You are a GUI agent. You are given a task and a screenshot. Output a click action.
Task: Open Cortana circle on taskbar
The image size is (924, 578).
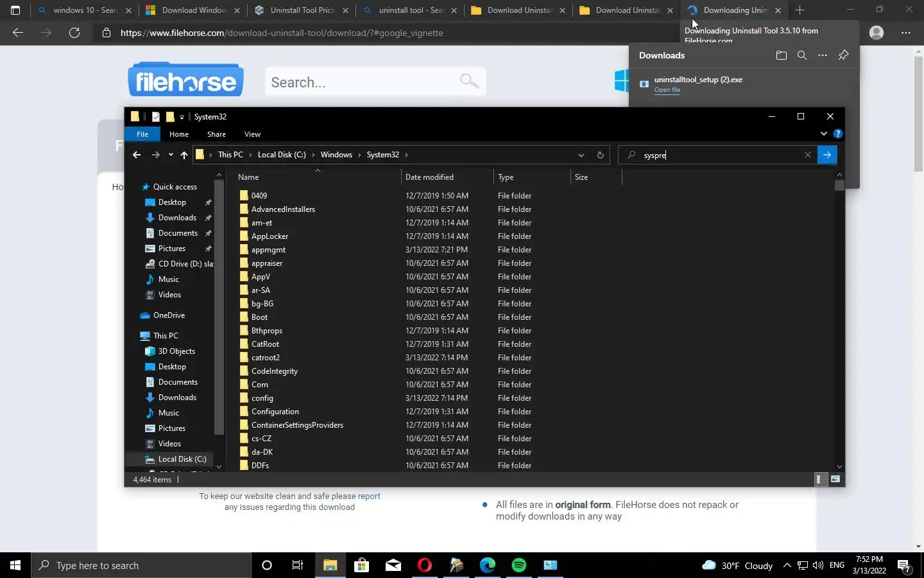tap(267, 565)
